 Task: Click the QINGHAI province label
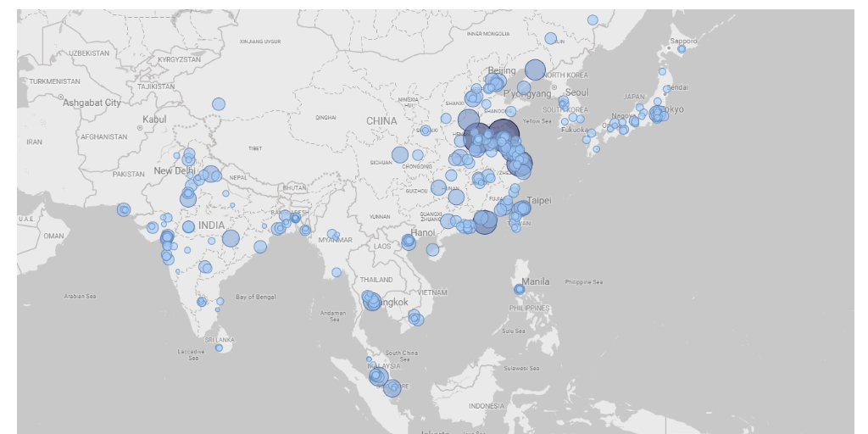(325, 117)
